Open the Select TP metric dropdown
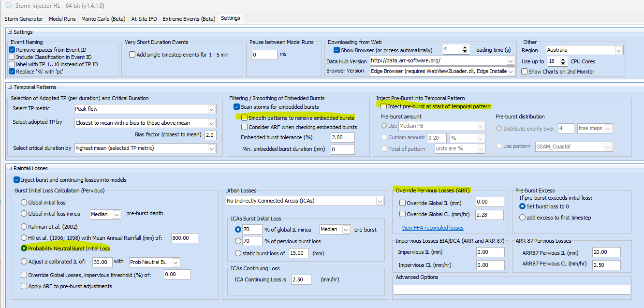 pyautogui.click(x=211, y=109)
